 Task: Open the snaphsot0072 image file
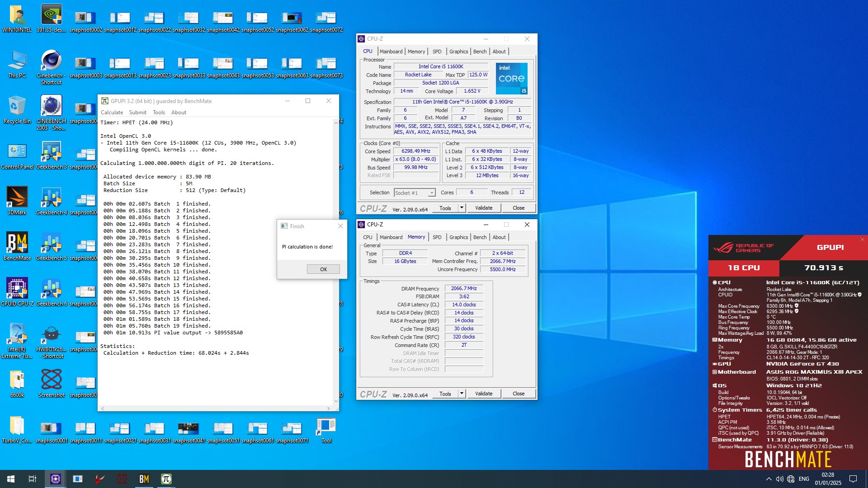coord(326,22)
